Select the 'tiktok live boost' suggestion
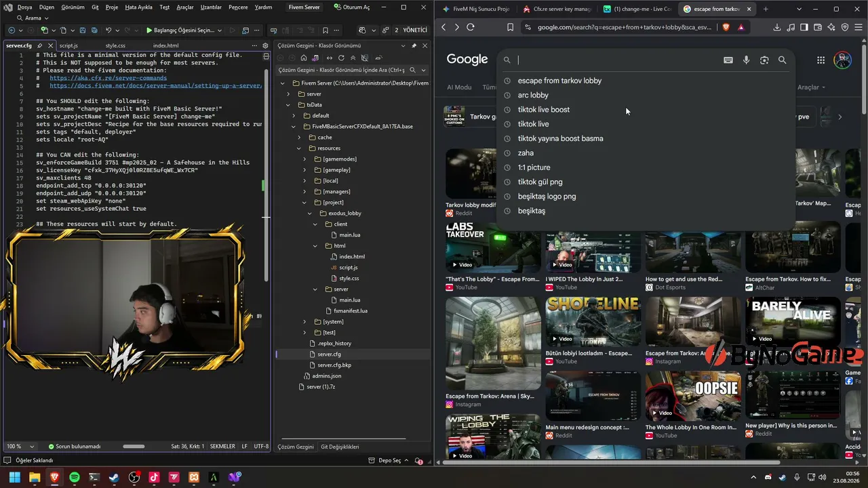This screenshot has height=488, width=868. (x=544, y=110)
